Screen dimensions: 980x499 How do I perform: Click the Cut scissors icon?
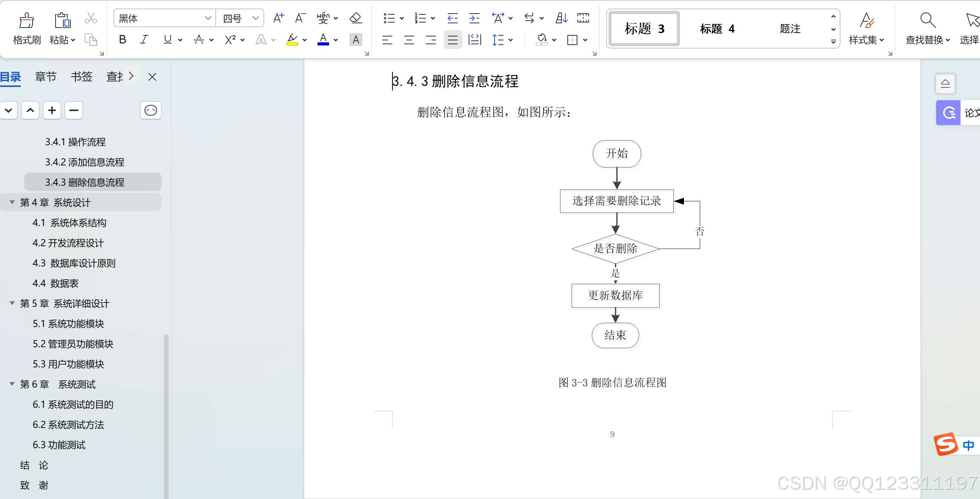pyautogui.click(x=91, y=18)
